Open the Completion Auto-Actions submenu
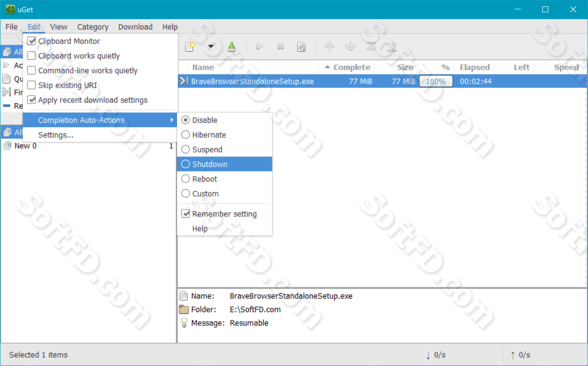The height and width of the screenshot is (366, 588). 100,120
